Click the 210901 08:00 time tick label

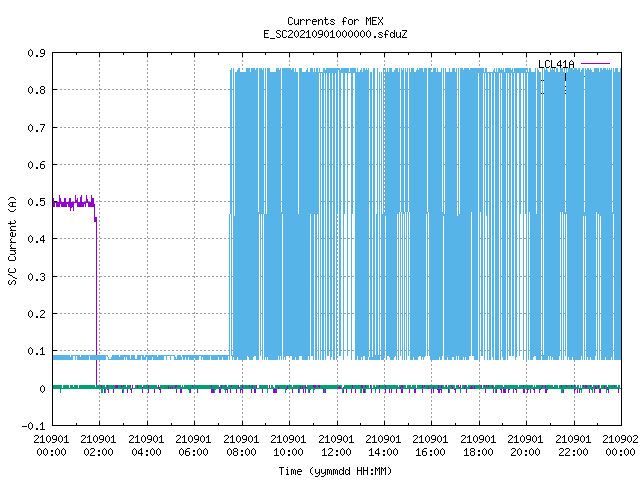coord(241,446)
